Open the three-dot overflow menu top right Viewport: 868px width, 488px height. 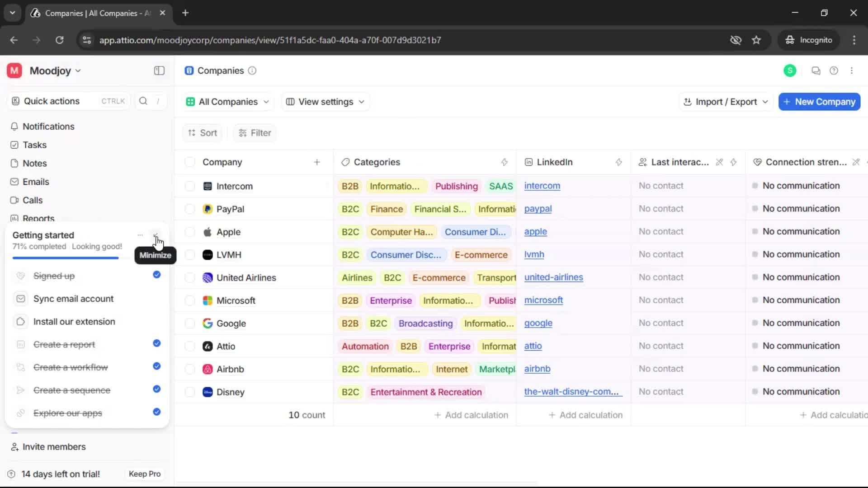coord(852,70)
